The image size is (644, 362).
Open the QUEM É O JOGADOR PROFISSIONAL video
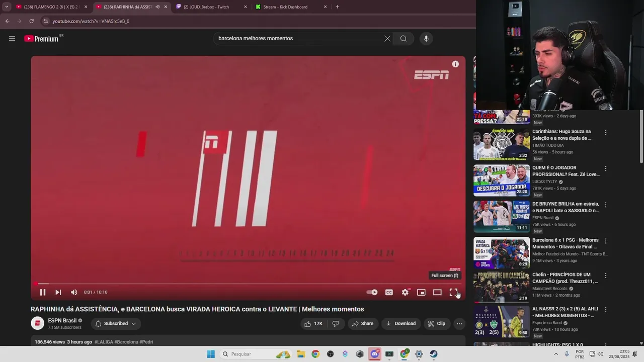(x=502, y=180)
